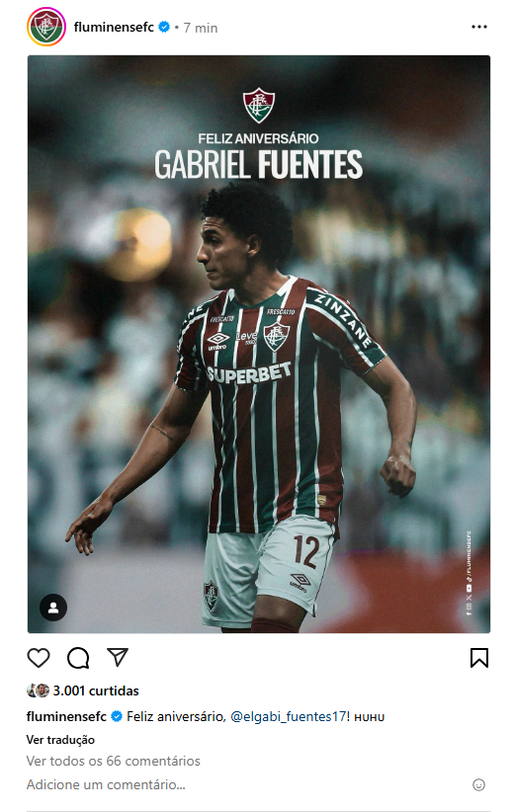Image resolution: width=514 pixels, height=812 pixels.
Task: Open the @elgabi_fuentes17 mention link
Action: 288,717
